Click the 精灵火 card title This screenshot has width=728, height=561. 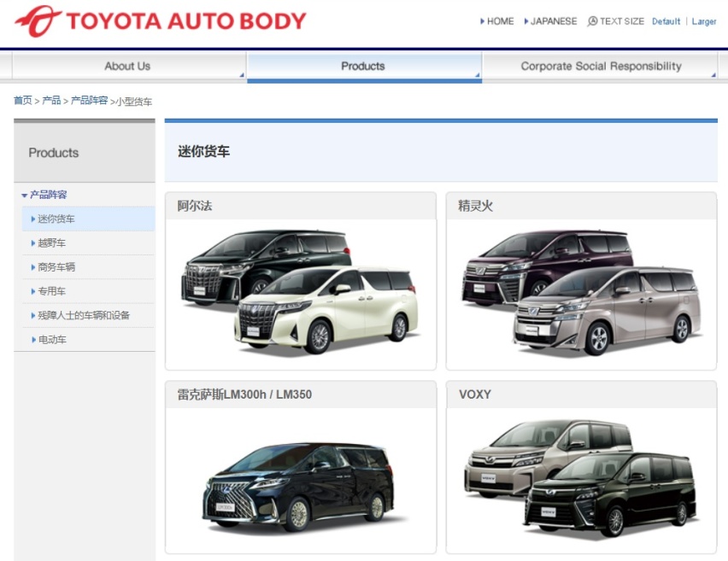(x=475, y=206)
